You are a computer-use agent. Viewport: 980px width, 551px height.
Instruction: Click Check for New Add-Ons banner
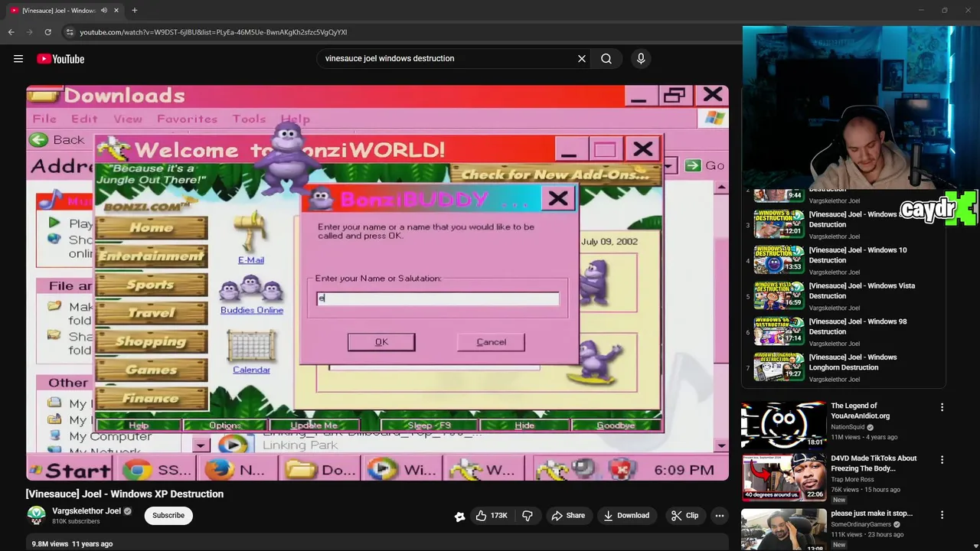tap(554, 174)
